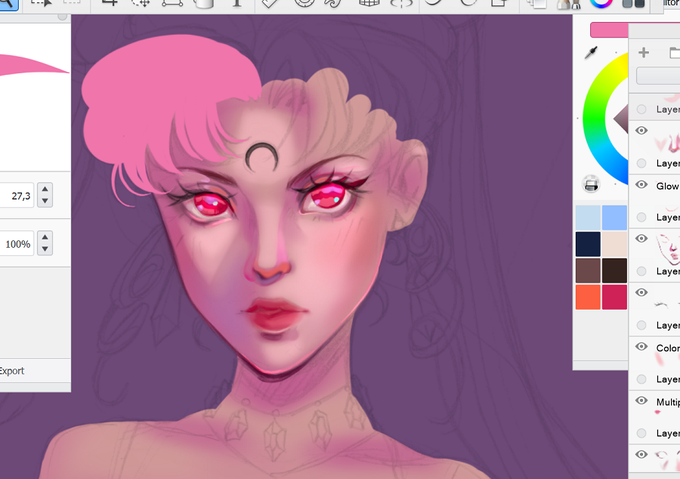The height and width of the screenshot is (479, 680).
Task: Select the zoom magnifier tool
Action: pos(8,4)
